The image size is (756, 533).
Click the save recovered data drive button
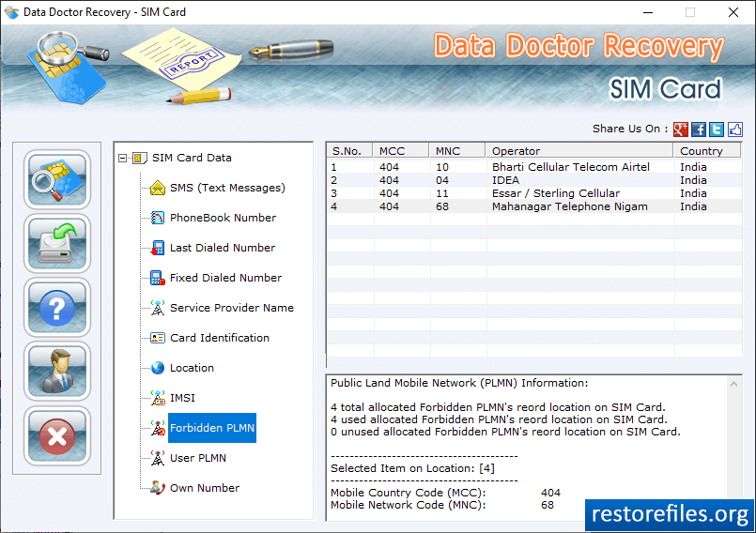pos(57,243)
